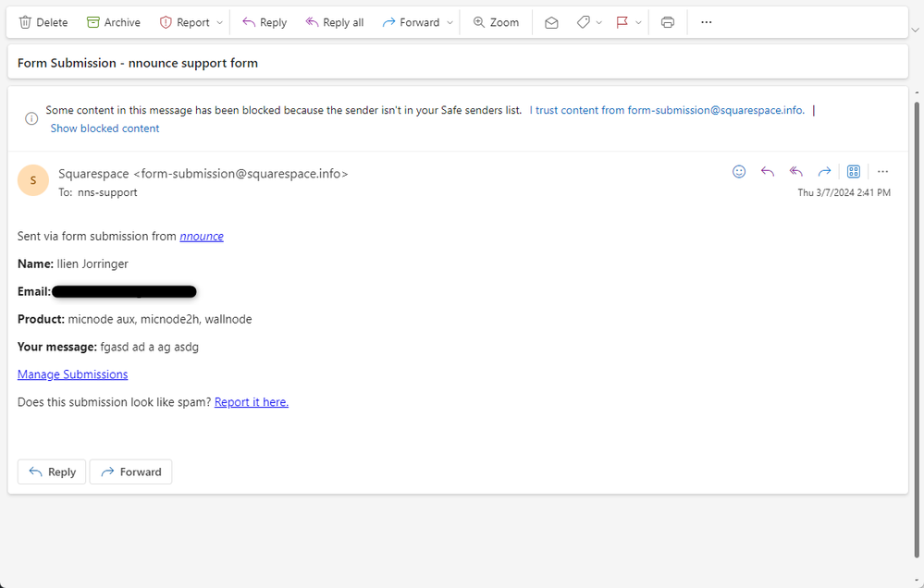This screenshot has width=924, height=588.
Task: Click sender name Squarespace <form-submission@squarespace.info>
Action: tap(203, 174)
